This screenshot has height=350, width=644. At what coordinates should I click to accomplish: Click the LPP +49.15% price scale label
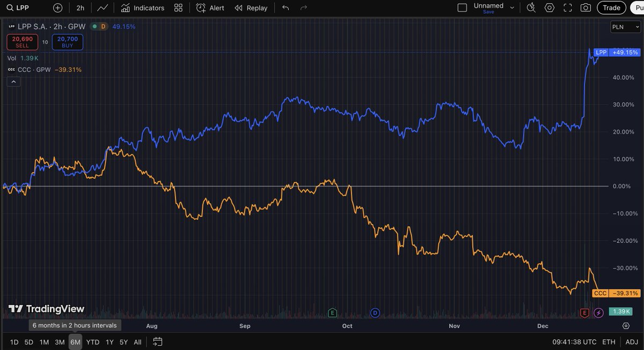pyautogui.click(x=617, y=53)
